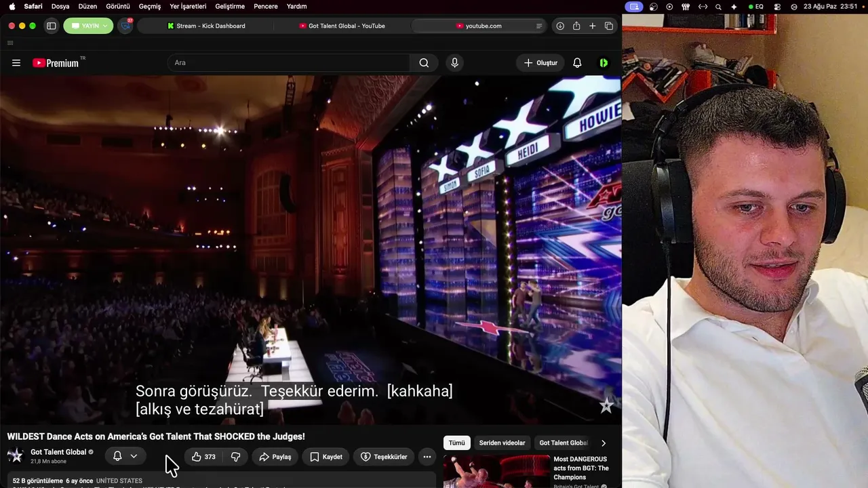Select the Seriden videolar filter chip
Screen dimensions: 868x488
pyautogui.click(x=502, y=443)
